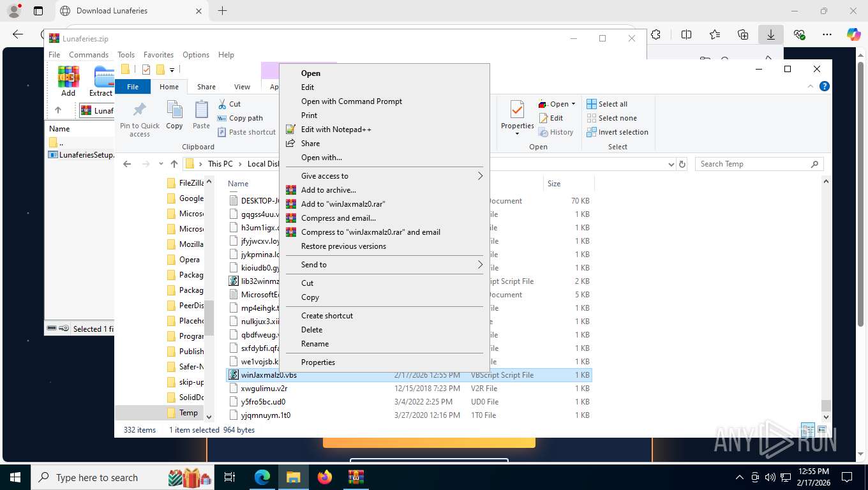Viewport: 868px width, 490px height.
Task: Select Restore previous versions
Action: pyautogui.click(x=343, y=246)
